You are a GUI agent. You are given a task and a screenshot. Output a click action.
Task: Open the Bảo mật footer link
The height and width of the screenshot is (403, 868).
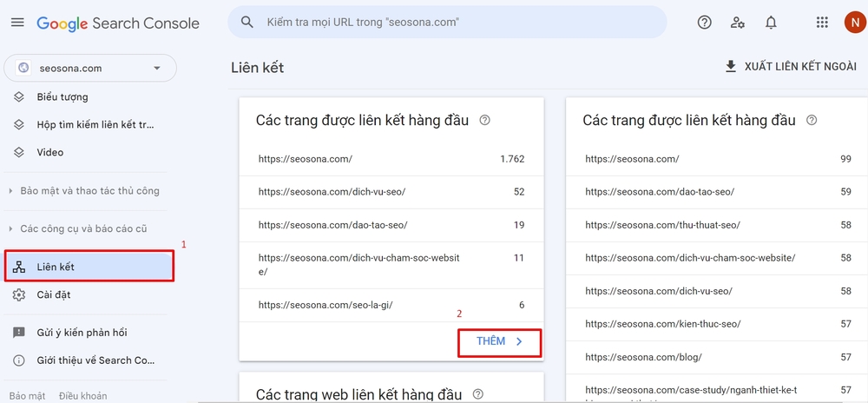click(x=28, y=396)
